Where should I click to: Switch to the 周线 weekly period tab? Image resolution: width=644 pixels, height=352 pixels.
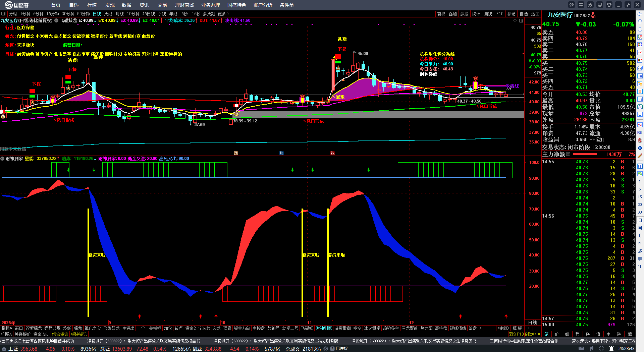click(x=108, y=14)
